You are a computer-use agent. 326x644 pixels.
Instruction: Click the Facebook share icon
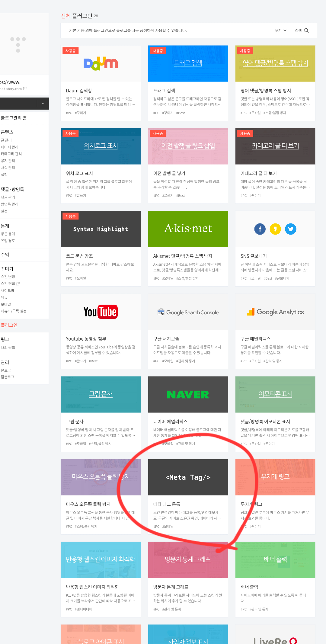tap(260, 229)
